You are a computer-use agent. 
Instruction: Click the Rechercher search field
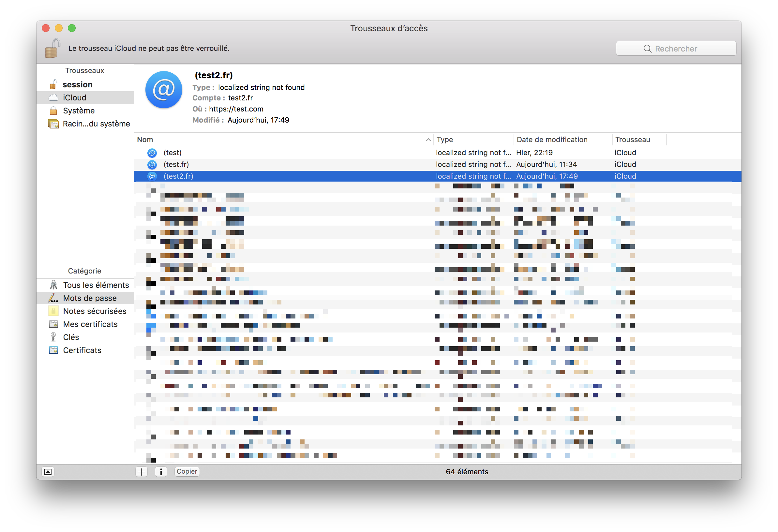pos(676,49)
